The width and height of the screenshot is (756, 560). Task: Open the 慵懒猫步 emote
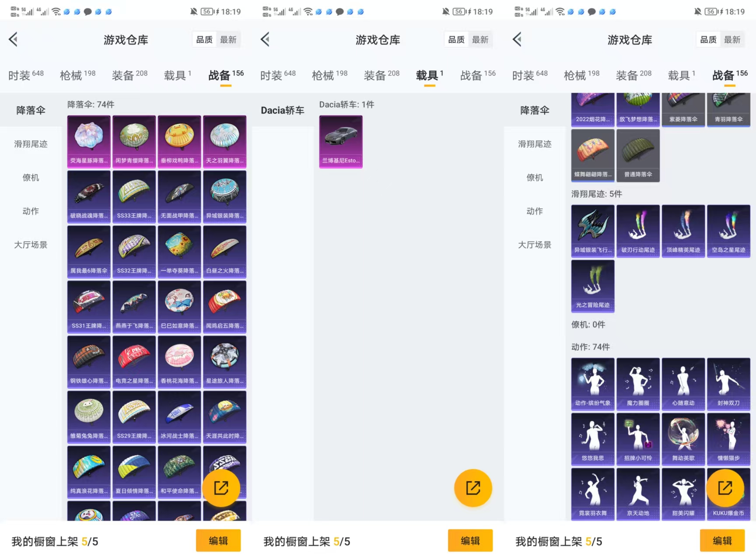coord(728,439)
